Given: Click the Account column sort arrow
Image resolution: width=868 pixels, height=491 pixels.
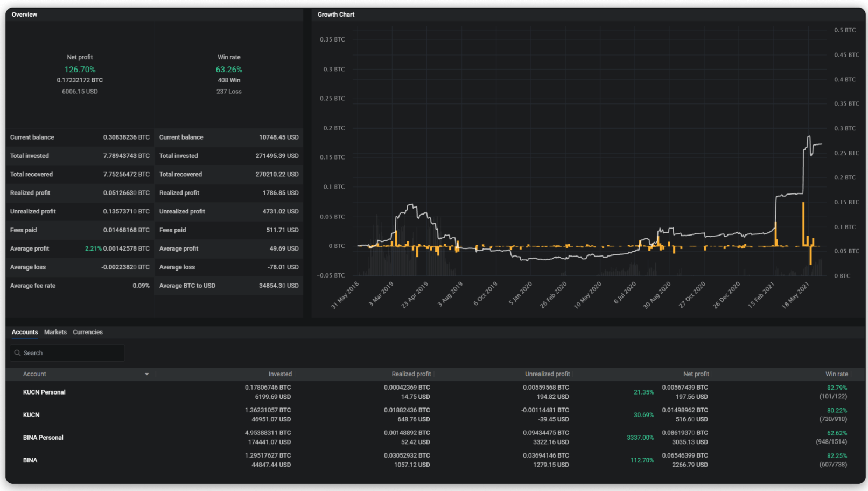Looking at the screenshot, I should click(146, 374).
